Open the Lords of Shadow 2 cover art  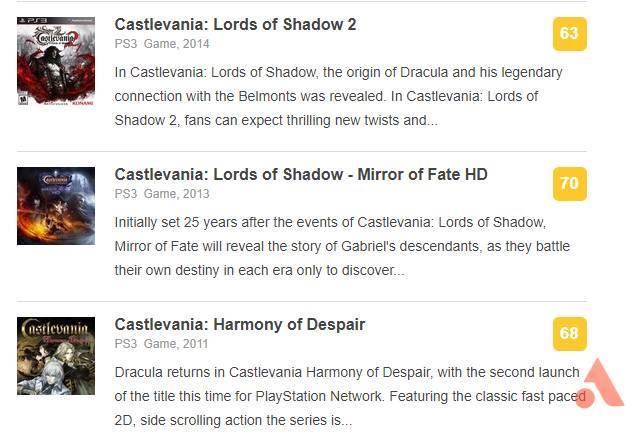point(56,61)
